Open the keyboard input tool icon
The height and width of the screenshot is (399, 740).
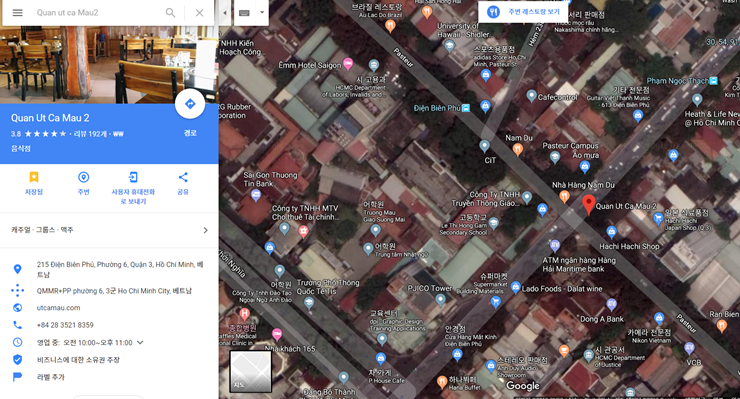(244, 13)
